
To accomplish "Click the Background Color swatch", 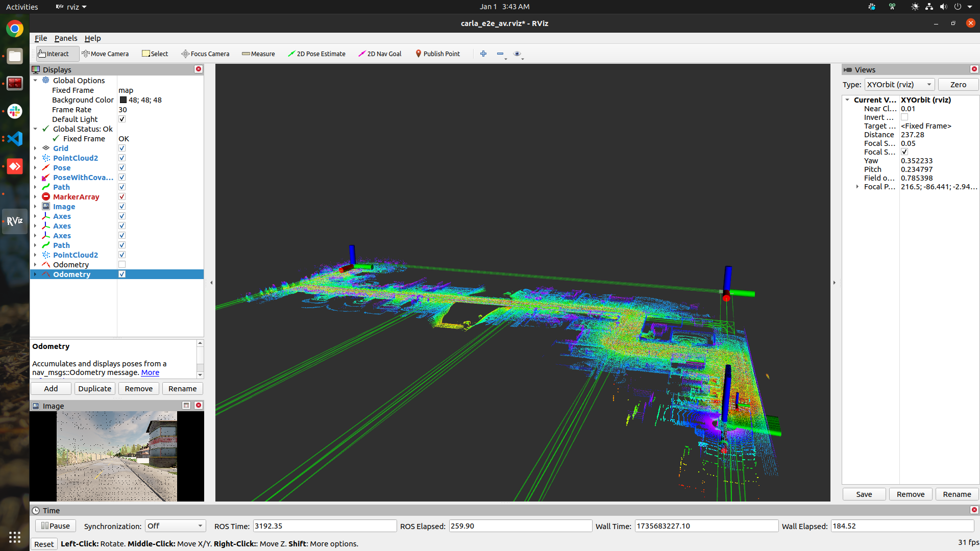I will coord(123,100).
